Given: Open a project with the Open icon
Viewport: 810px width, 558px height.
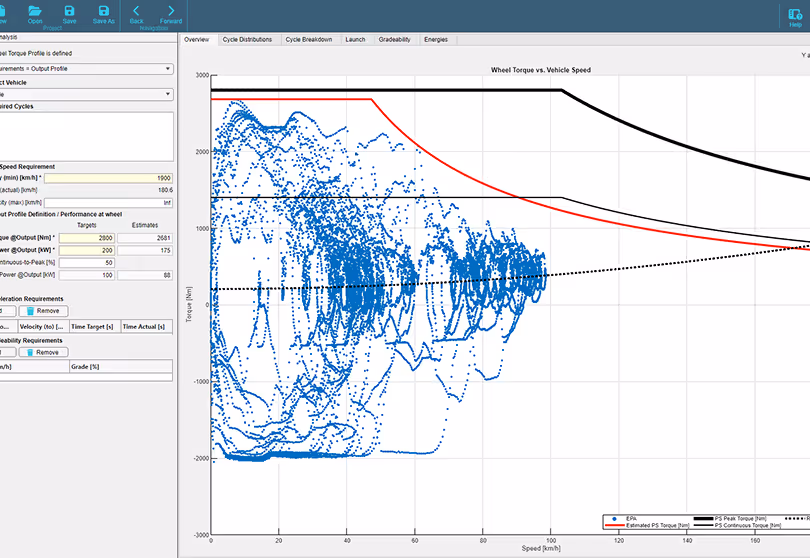Looking at the screenshot, I should pos(35,14).
